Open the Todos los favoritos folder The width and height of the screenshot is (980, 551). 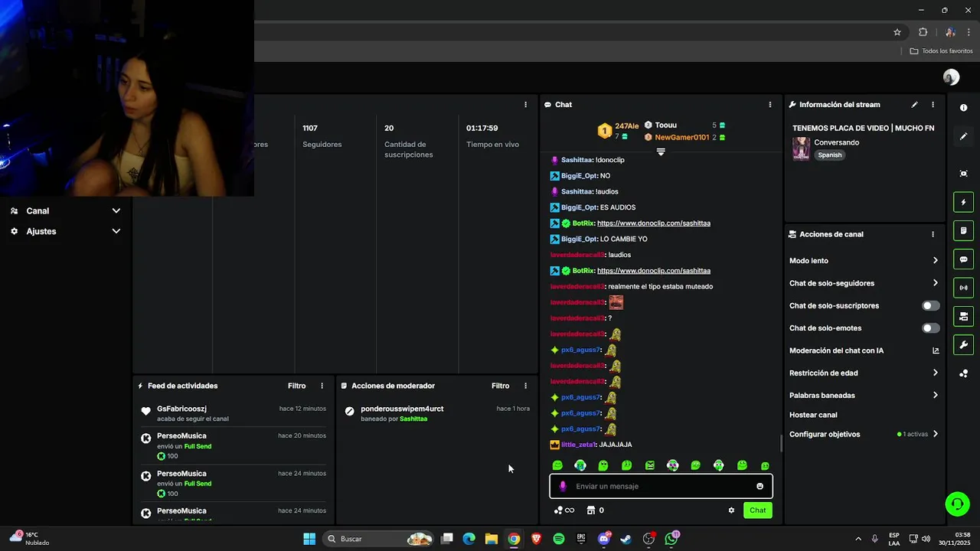click(x=941, y=51)
